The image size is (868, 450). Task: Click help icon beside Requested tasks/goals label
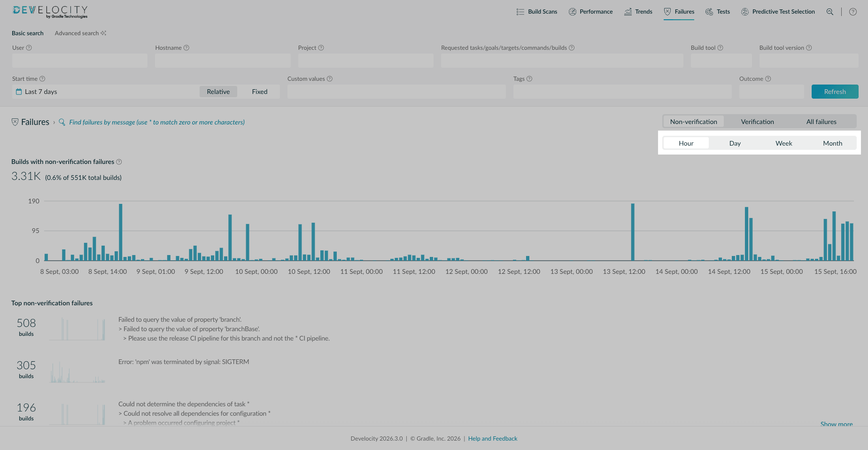pos(572,48)
